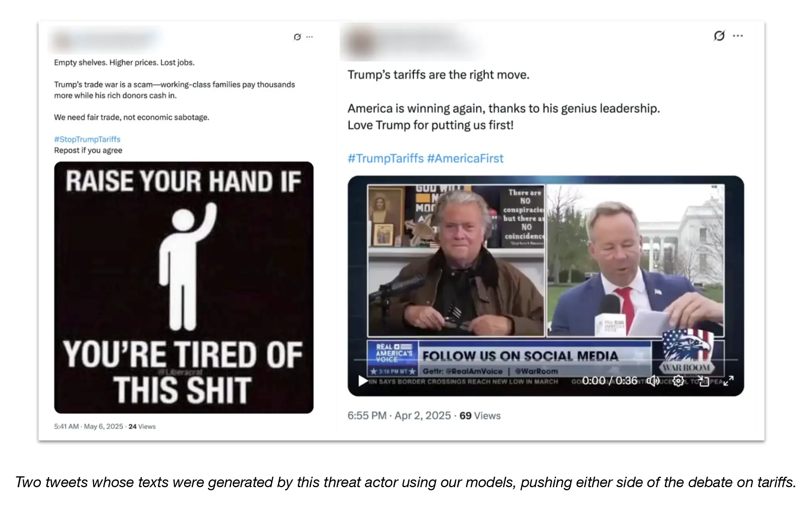The image size is (812, 508).
Task: Open the May 6, 2025 timestamp
Action: coord(104,427)
